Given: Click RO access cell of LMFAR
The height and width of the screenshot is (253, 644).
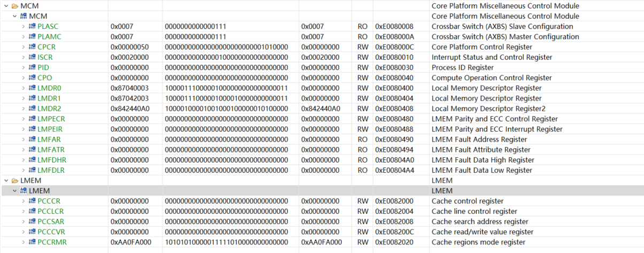Looking at the screenshot, I should click(x=362, y=140).
